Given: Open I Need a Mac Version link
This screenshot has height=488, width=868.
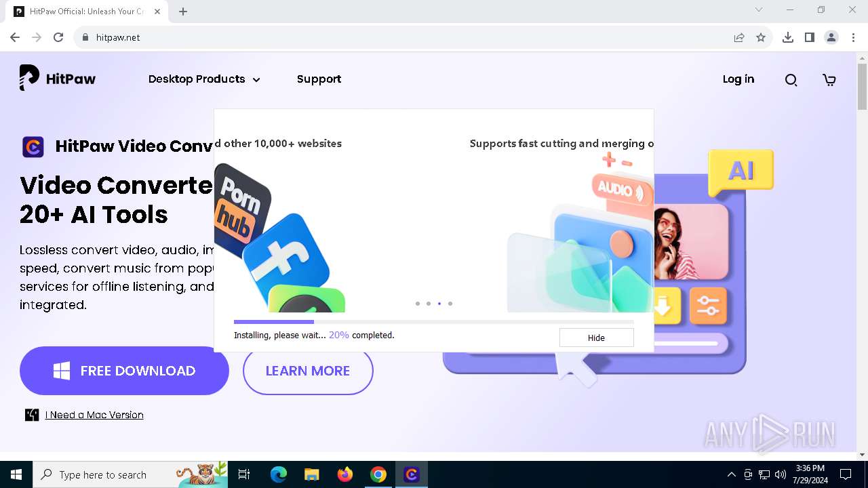Looking at the screenshot, I should (94, 415).
